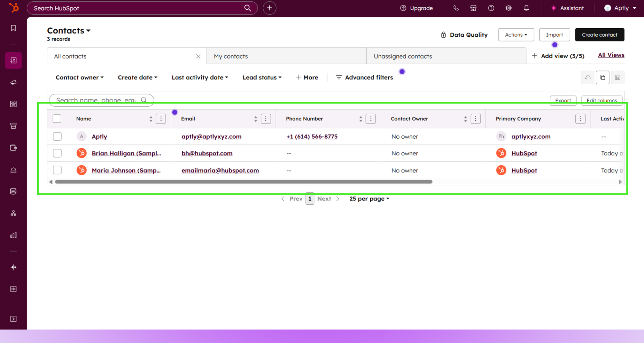The width and height of the screenshot is (644, 343).
Task: Check the box for Brian Halligan
Action: pyautogui.click(x=57, y=153)
